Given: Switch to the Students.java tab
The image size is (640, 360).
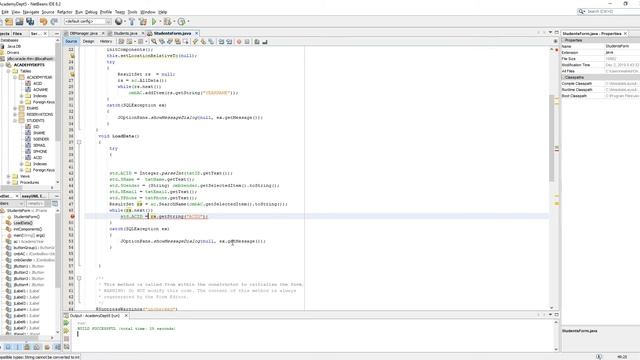Looking at the screenshot, I should click(125, 33).
